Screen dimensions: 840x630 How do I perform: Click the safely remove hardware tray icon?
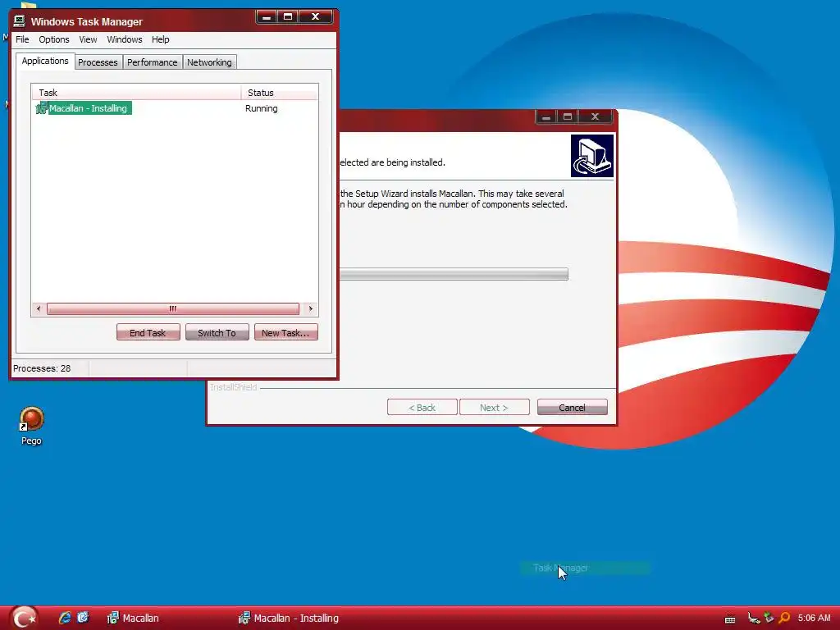click(769, 618)
